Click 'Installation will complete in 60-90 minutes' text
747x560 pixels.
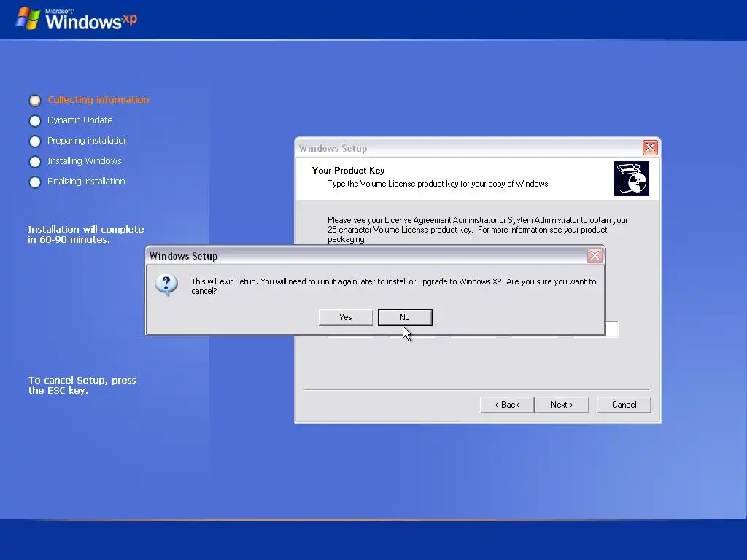86,234
